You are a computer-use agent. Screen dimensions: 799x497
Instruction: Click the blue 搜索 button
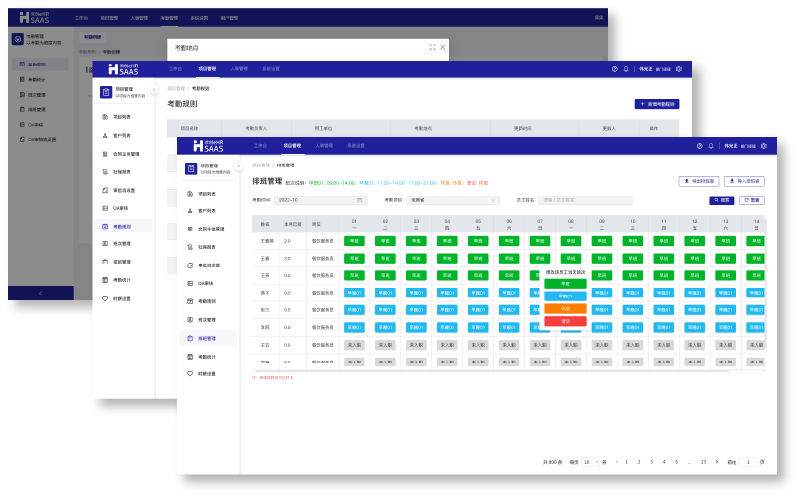(x=721, y=200)
